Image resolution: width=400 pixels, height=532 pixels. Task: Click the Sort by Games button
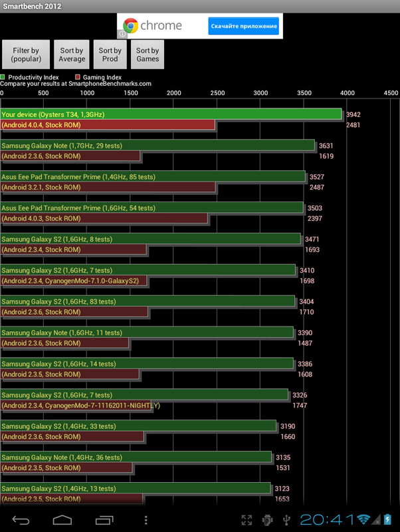[148, 55]
